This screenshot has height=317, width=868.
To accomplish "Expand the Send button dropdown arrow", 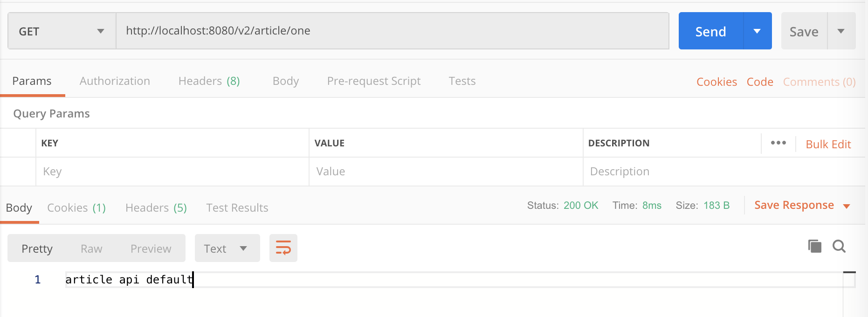I will (758, 31).
